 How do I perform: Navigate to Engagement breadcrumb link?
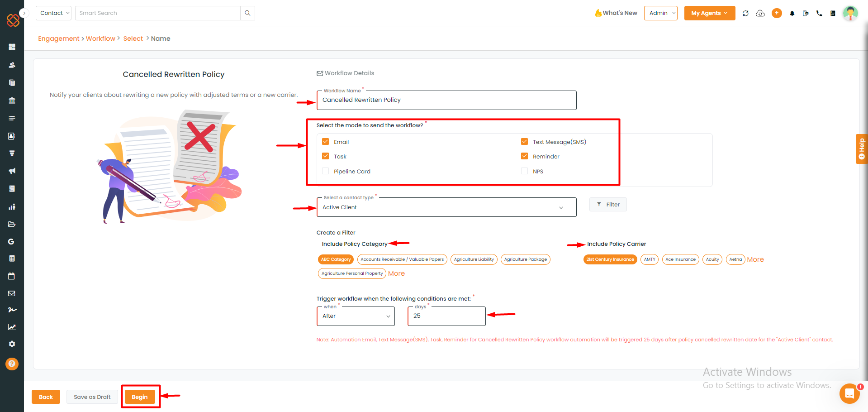click(58, 38)
